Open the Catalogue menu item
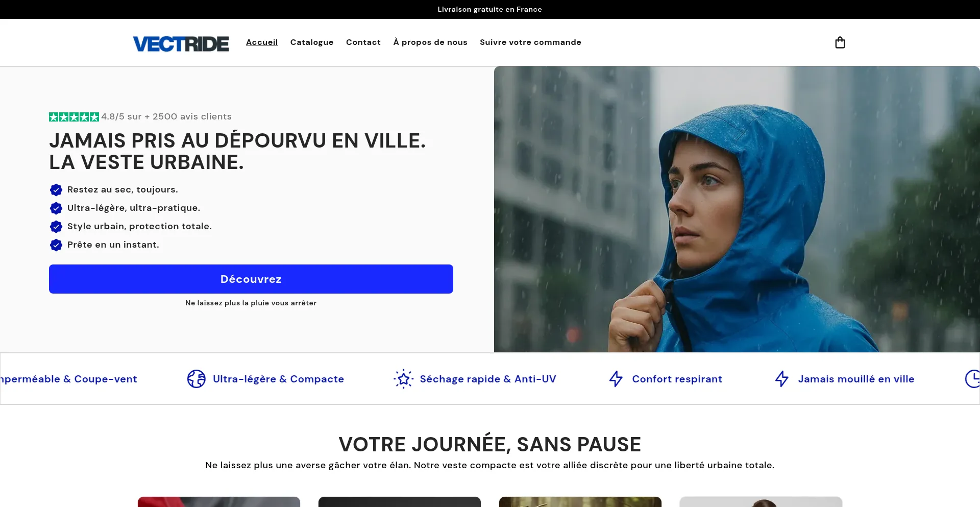The width and height of the screenshot is (980, 507). point(312,42)
